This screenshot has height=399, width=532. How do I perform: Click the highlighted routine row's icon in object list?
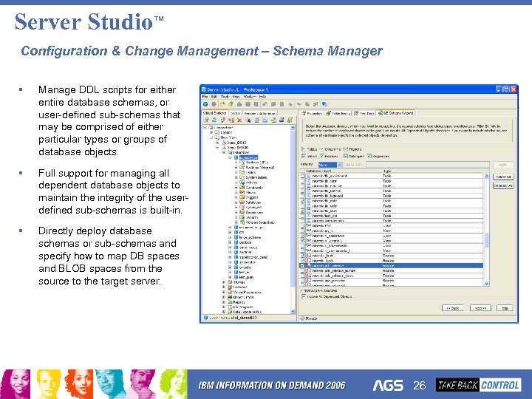pyautogui.click(x=309, y=266)
